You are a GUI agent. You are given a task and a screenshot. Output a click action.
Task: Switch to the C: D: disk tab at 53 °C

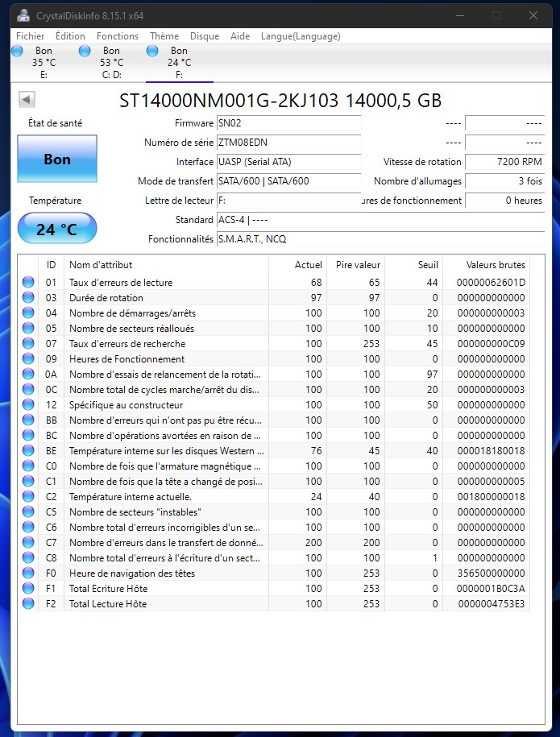coord(112,63)
